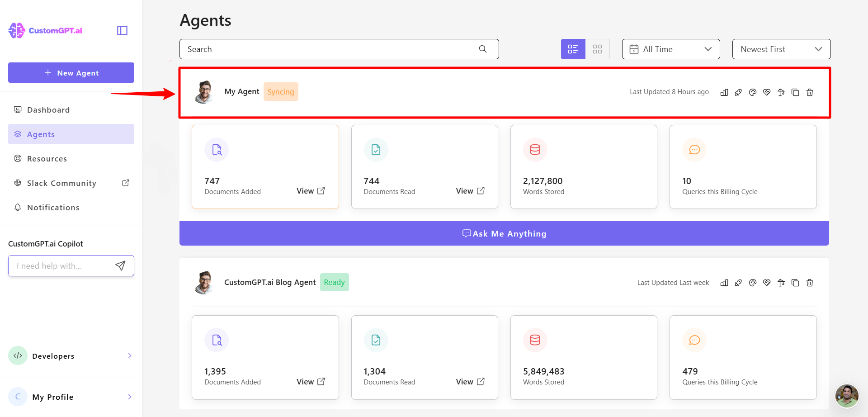The image size is (868, 417).
Task: Expand the My Profile section
Action: [71, 397]
